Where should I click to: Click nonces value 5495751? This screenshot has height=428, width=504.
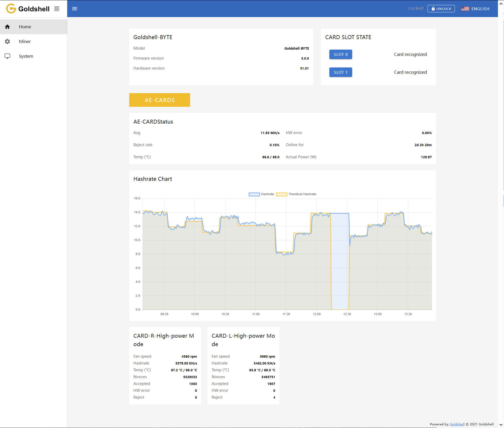click(x=268, y=377)
